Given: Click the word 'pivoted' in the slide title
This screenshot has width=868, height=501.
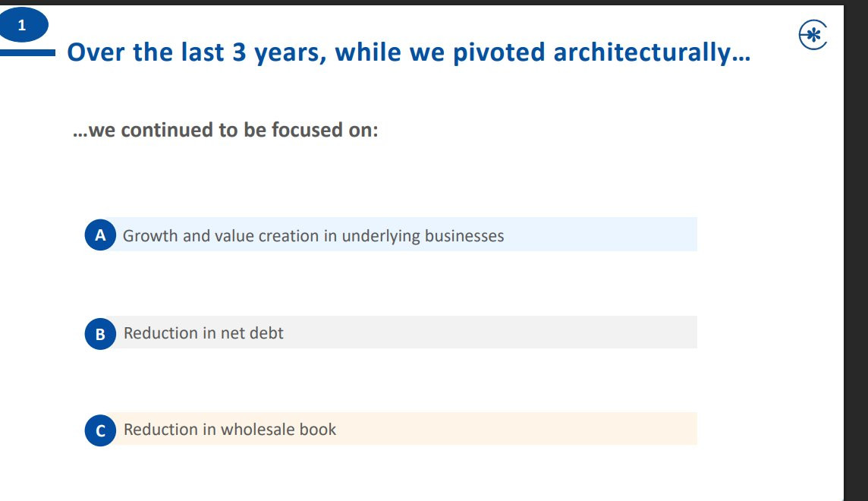Looking at the screenshot, I should (499, 52).
